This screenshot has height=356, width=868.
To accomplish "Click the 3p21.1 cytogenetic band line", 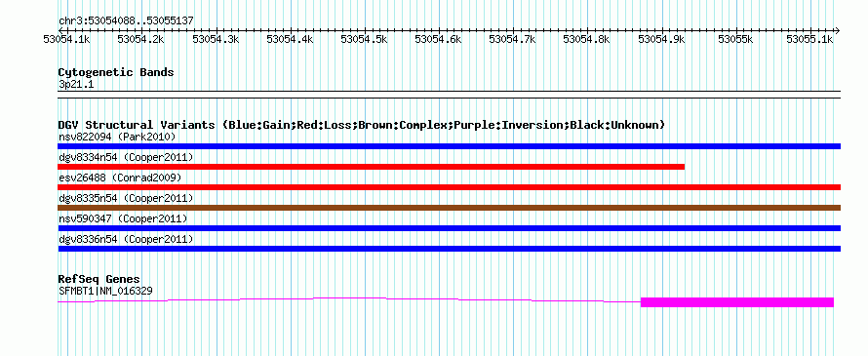I will click(x=449, y=95).
